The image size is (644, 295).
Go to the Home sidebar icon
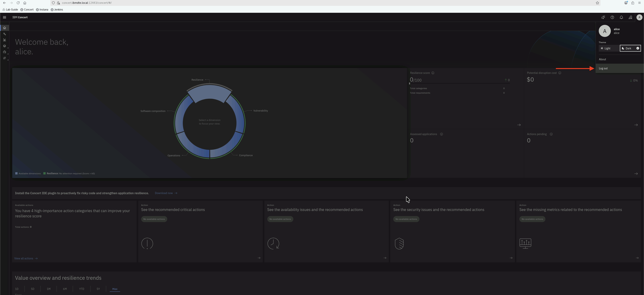coord(5,28)
